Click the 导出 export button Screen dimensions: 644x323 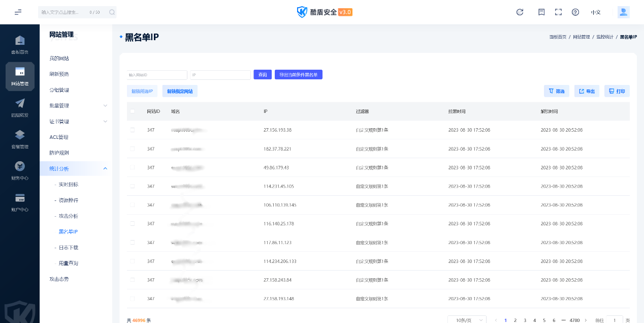click(x=587, y=91)
